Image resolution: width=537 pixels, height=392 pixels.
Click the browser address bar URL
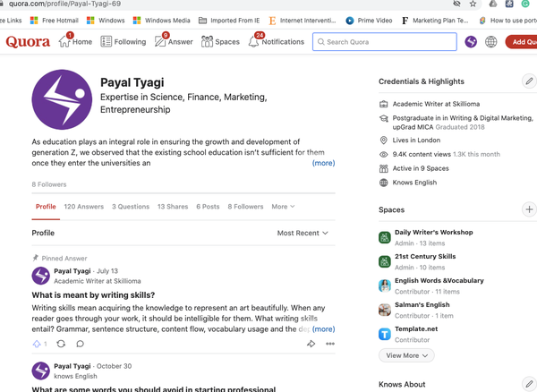click(64, 4)
